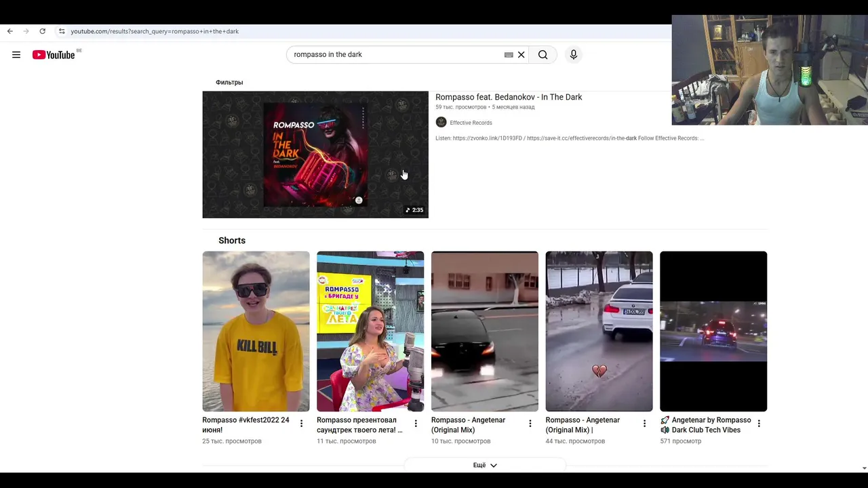
Task: Open the Rompasso #vkfest2022 short thumbnail
Action: click(256, 331)
